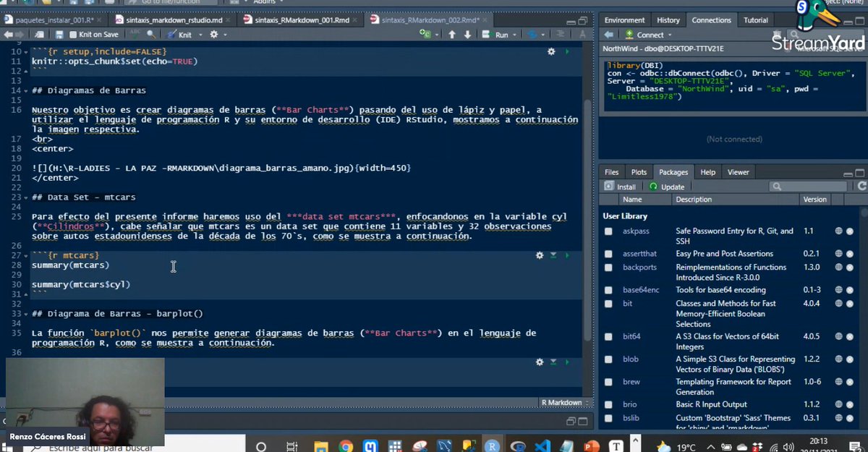Click the Install packages button

coord(621,187)
